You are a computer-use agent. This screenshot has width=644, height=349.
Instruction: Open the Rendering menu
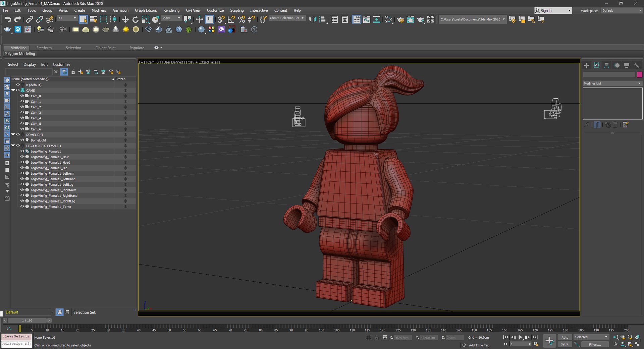pyautogui.click(x=171, y=10)
